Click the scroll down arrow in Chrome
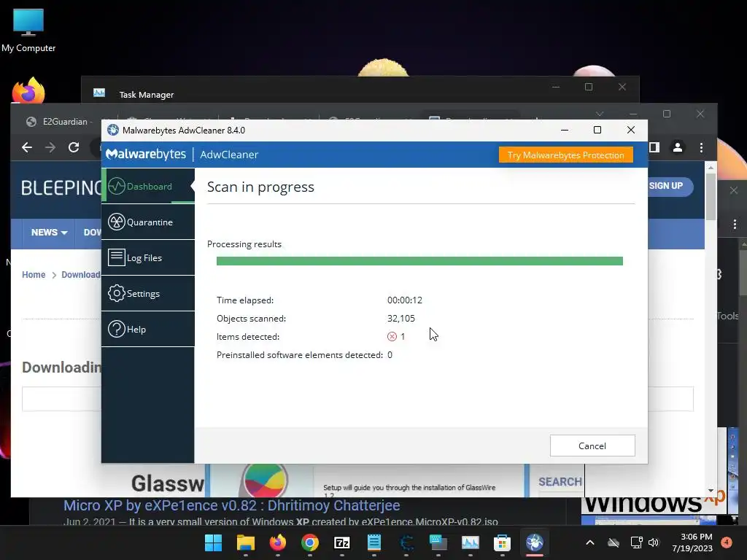This screenshot has width=747, height=560. (711, 491)
